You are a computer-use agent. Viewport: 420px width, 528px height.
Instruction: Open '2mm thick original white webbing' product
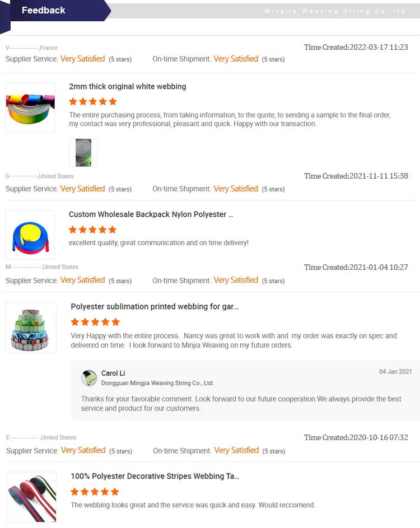(x=128, y=87)
